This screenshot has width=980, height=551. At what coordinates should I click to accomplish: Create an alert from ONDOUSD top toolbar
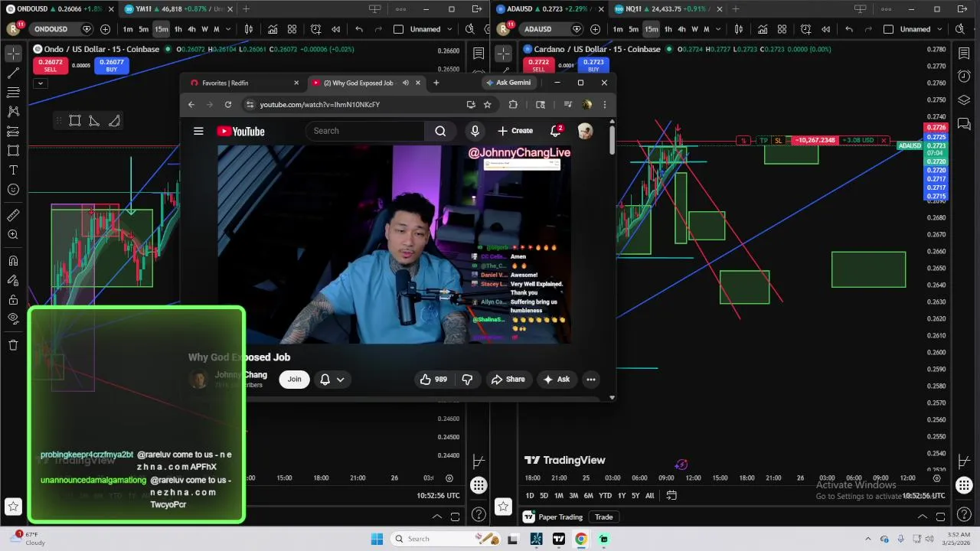click(316, 29)
